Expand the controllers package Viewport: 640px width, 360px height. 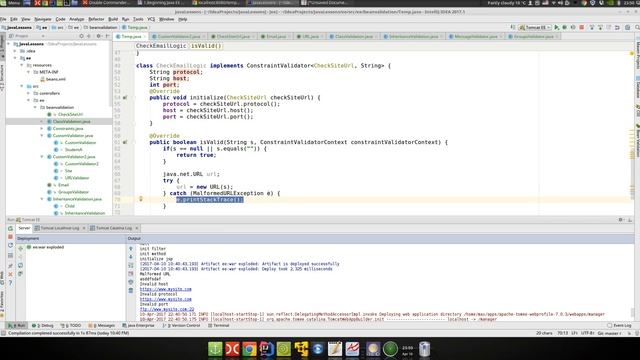[29, 93]
